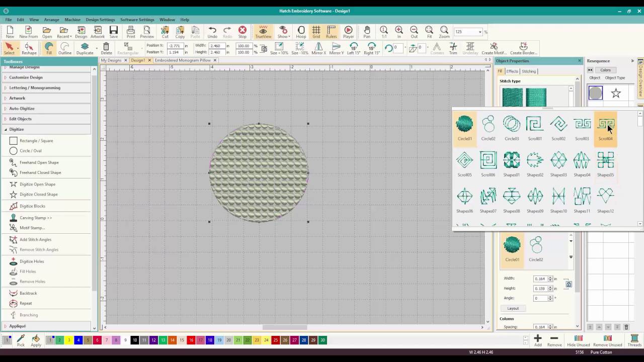Click the Add color button
The height and width of the screenshot is (362, 644).
tap(538, 340)
